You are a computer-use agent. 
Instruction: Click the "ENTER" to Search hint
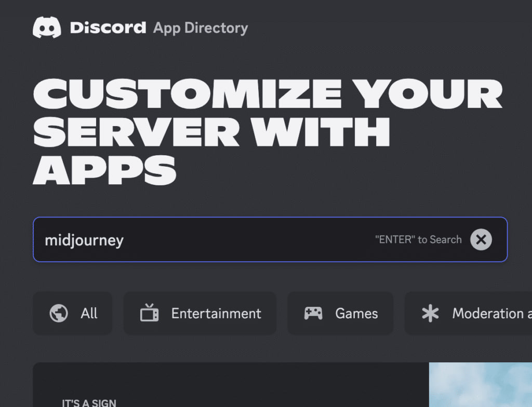pos(418,240)
